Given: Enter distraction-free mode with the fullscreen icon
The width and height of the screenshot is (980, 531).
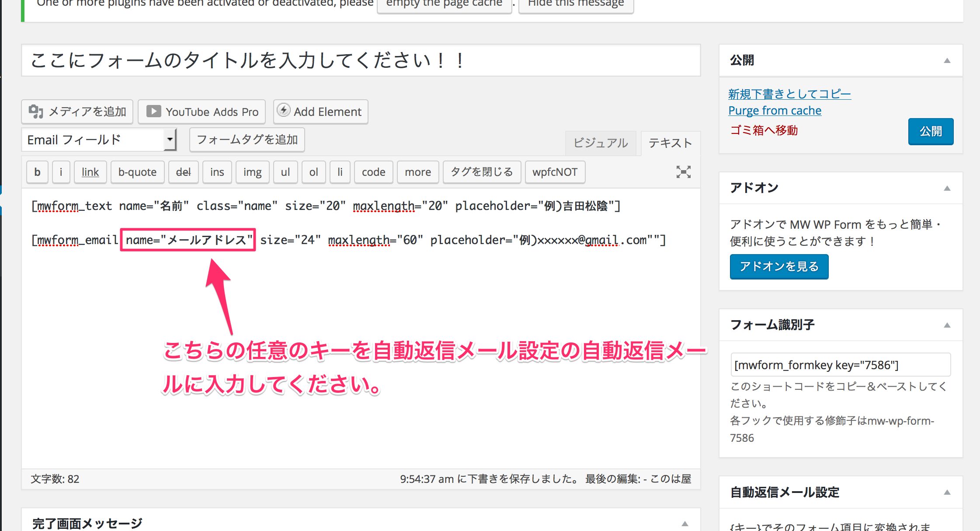Looking at the screenshot, I should (684, 172).
